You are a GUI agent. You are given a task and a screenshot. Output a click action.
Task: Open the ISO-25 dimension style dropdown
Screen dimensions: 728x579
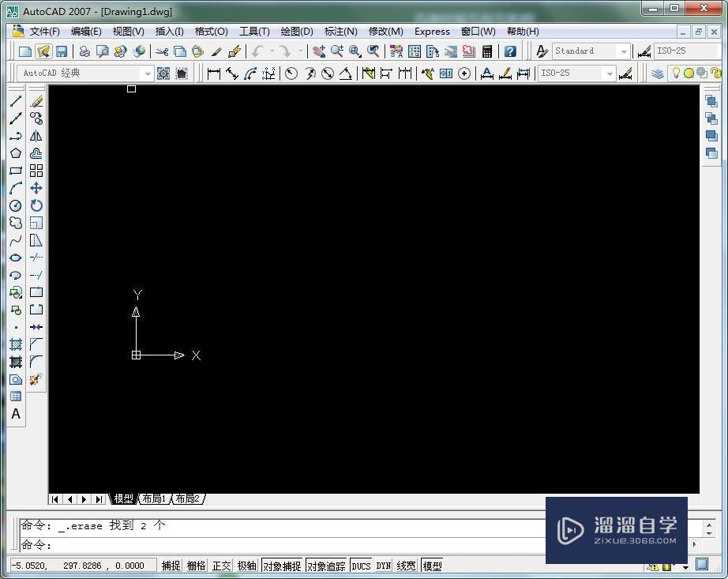pos(610,73)
